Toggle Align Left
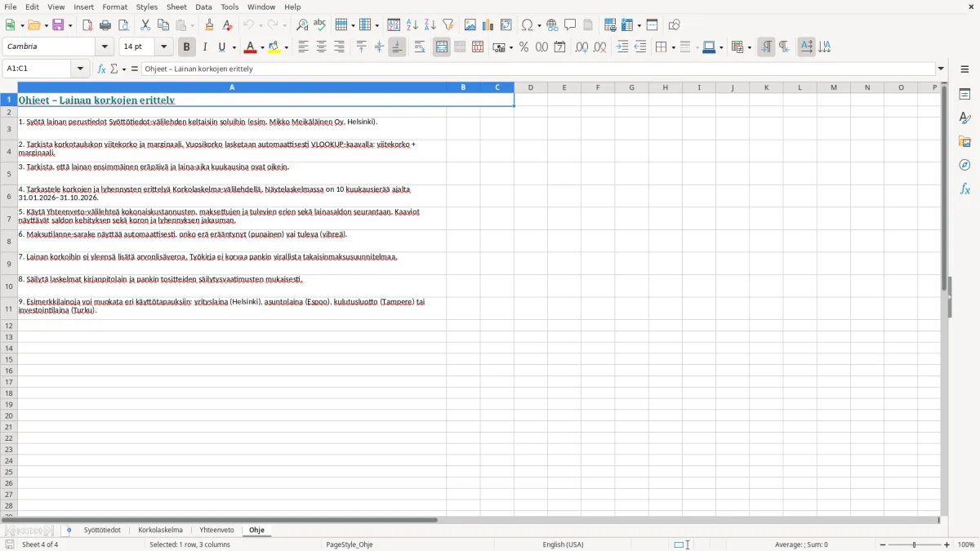This screenshot has height=551, width=980. point(303,47)
